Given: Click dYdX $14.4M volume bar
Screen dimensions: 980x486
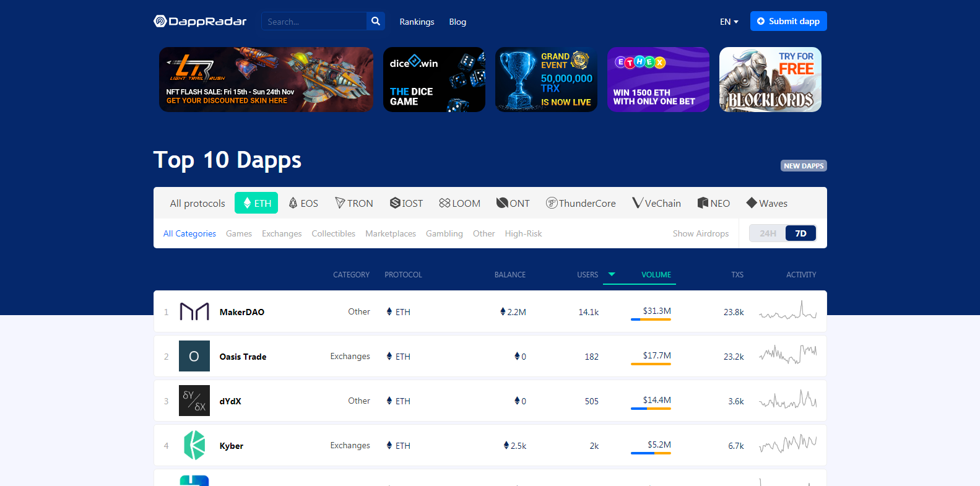Looking at the screenshot, I should click(651, 409).
